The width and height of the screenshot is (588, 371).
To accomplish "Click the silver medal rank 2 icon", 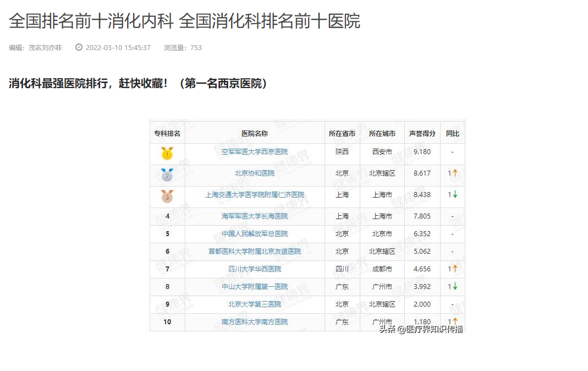I will coord(167,174).
